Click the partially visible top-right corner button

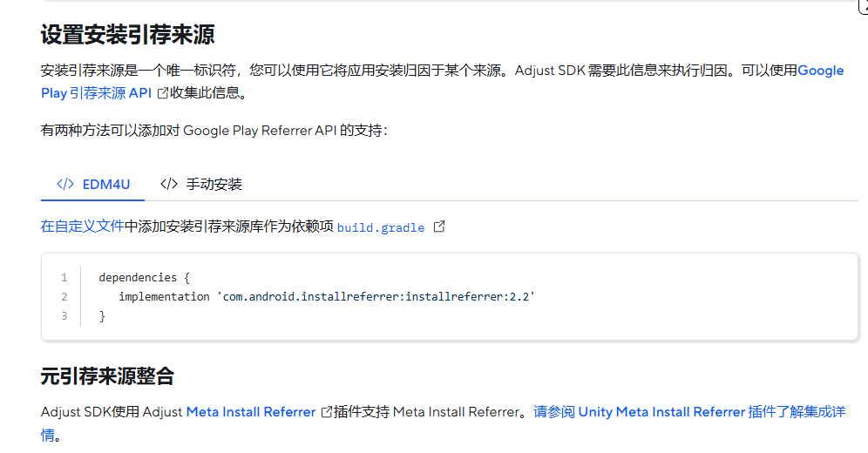861,4
